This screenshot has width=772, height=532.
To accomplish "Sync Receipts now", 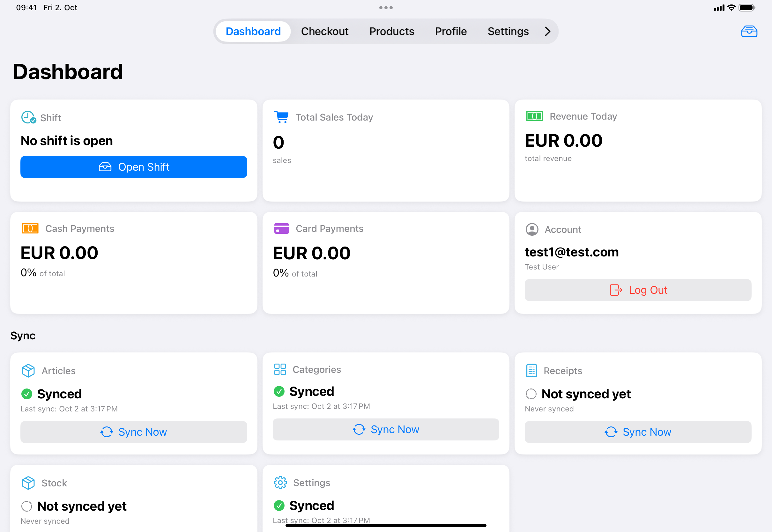I will (638, 432).
